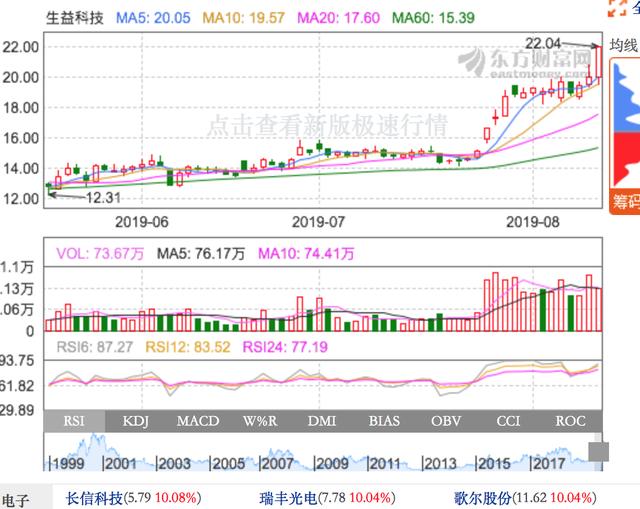Click the MA20: 17.60 legend label

coord(338,18)
